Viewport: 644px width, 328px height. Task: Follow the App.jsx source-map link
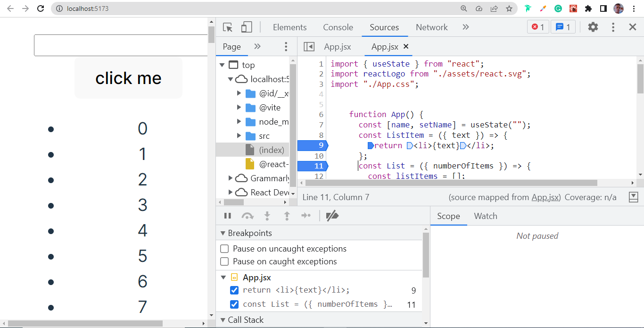tap(545, 197)
